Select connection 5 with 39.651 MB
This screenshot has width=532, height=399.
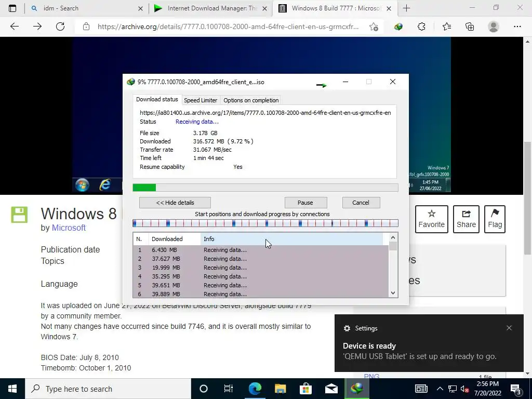[261, 285]
